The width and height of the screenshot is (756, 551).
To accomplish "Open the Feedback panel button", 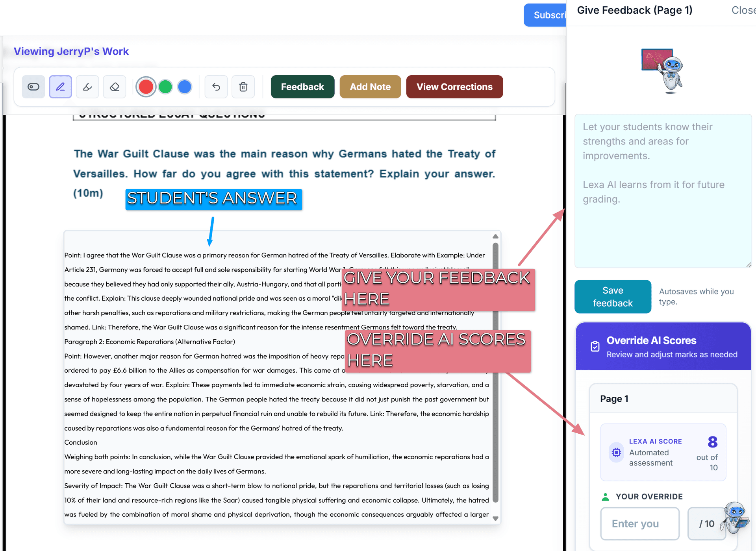I will click(302, 87).
